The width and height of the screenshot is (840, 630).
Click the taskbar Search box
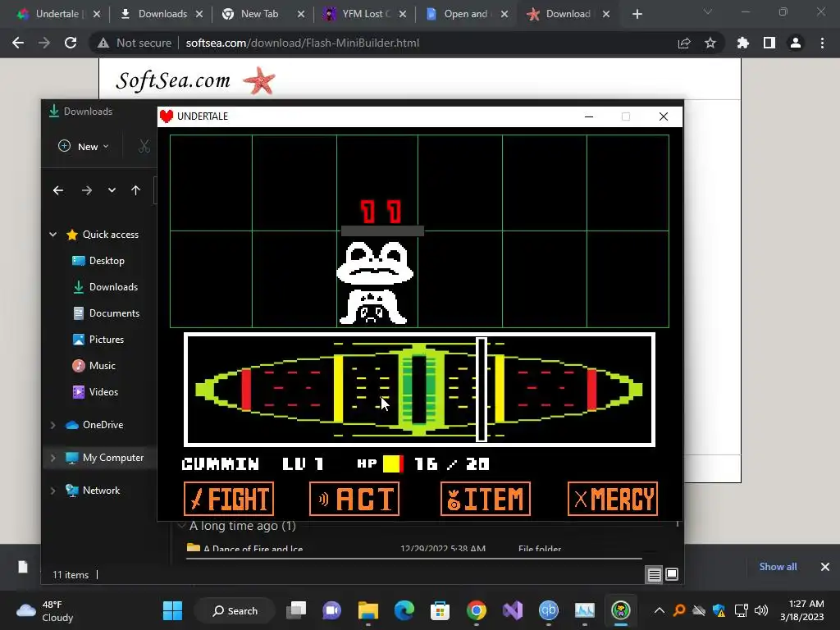point(235,610)
